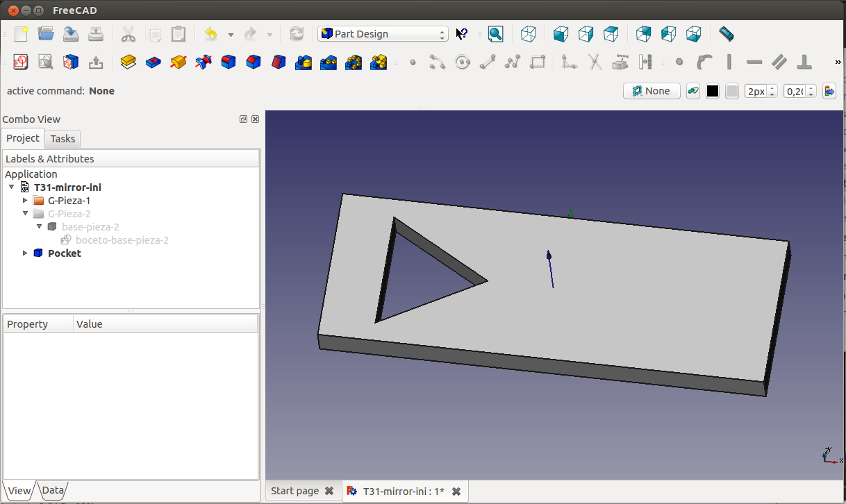Select the Pocket tool in toolbar

tap(154, 62)
